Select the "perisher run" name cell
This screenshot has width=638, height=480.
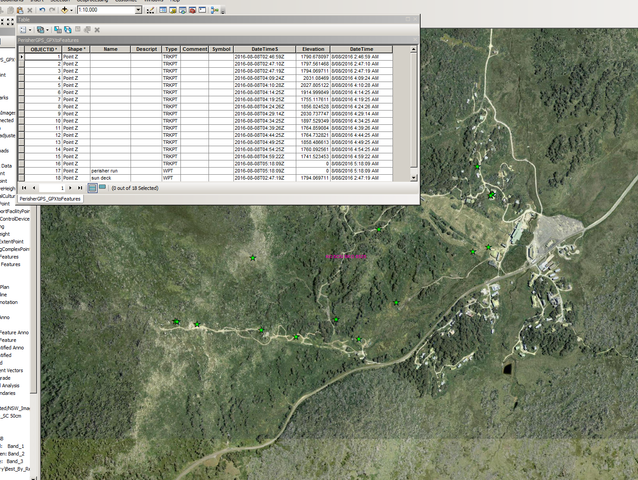coord(110,171)
